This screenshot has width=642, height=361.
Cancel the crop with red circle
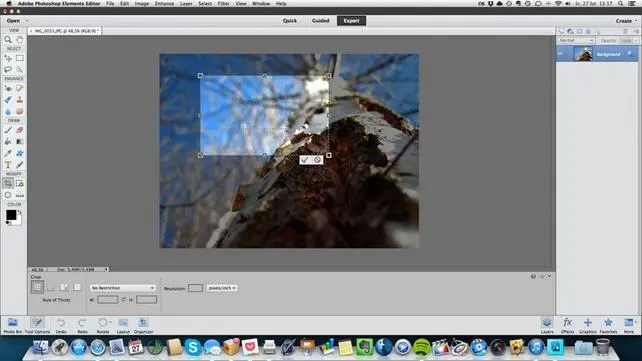(x=317, y=160)
